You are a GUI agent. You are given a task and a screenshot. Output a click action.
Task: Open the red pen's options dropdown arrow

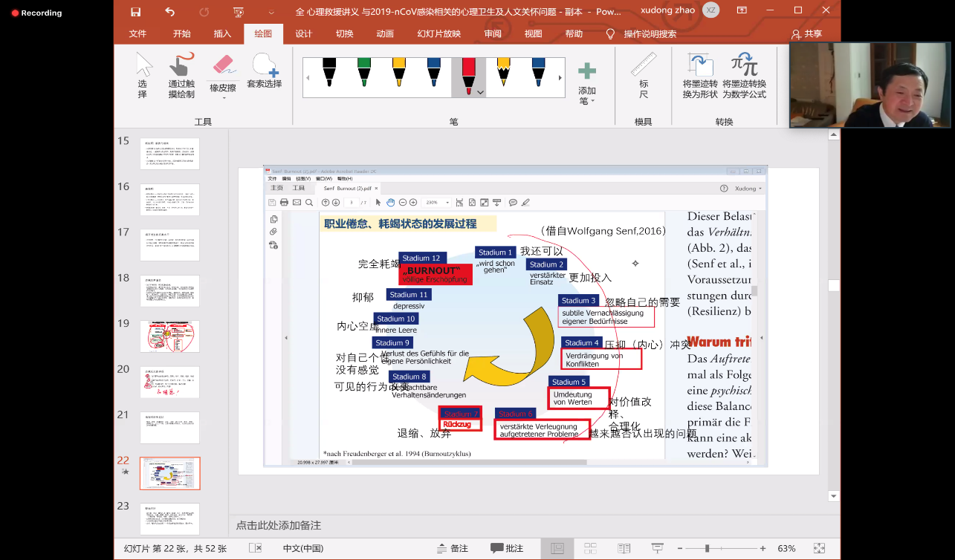click(480, 91)
